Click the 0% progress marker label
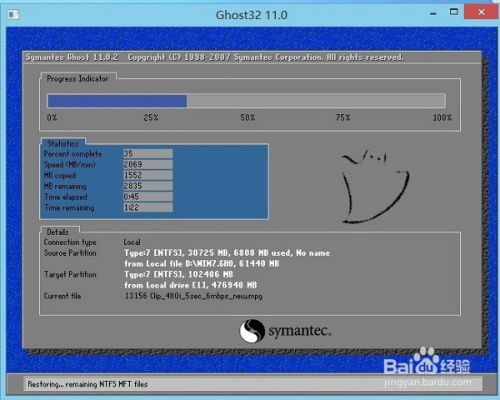The height and width of the screenshot is (400, 500). coord(52,118)
